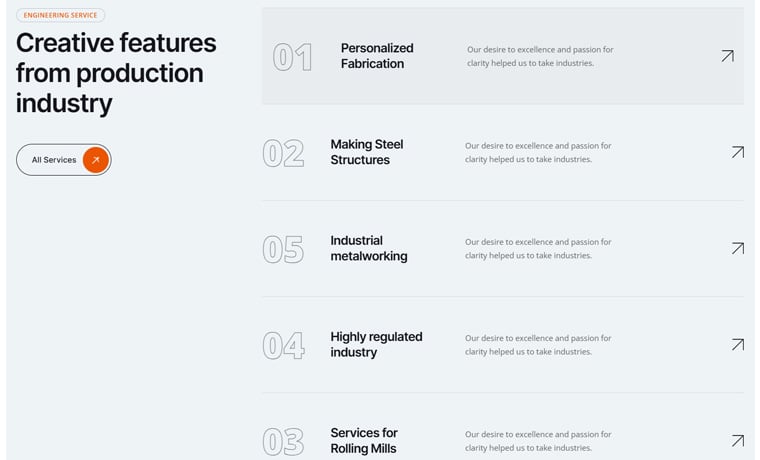Click arrow icon beside Personalized Fabrication
Screen dimensions: 760x460
[x=727, y=56]
